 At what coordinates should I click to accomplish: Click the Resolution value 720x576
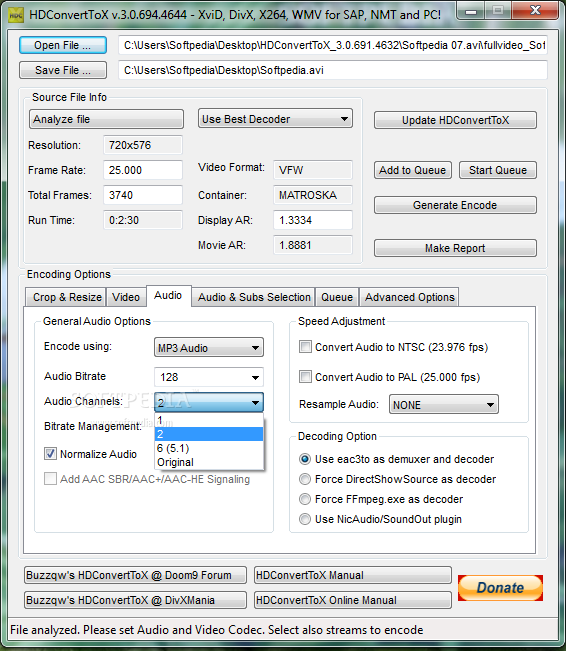pyautogui.click(x=143, y=145)
